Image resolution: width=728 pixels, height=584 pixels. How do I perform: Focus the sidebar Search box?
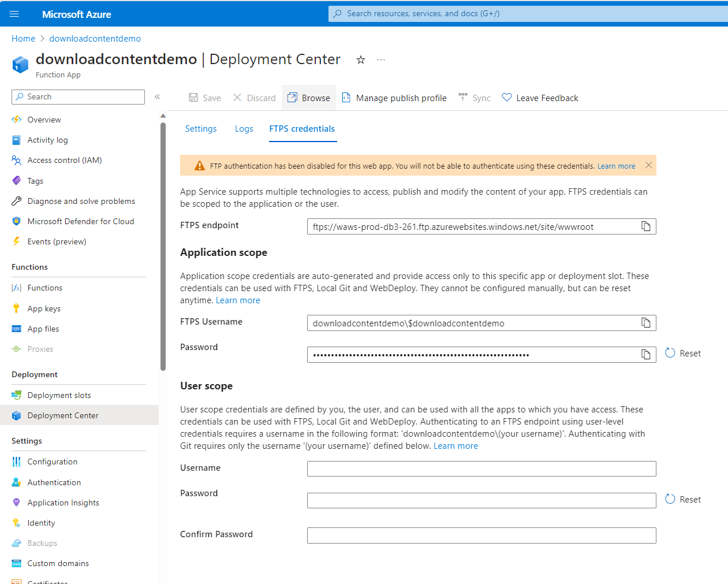[x=78, y=97]
